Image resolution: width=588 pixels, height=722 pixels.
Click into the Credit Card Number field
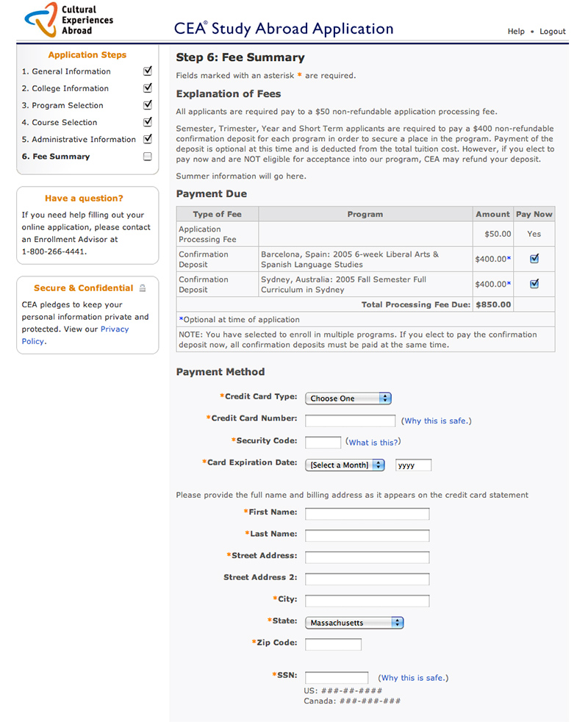click(350, 421)
